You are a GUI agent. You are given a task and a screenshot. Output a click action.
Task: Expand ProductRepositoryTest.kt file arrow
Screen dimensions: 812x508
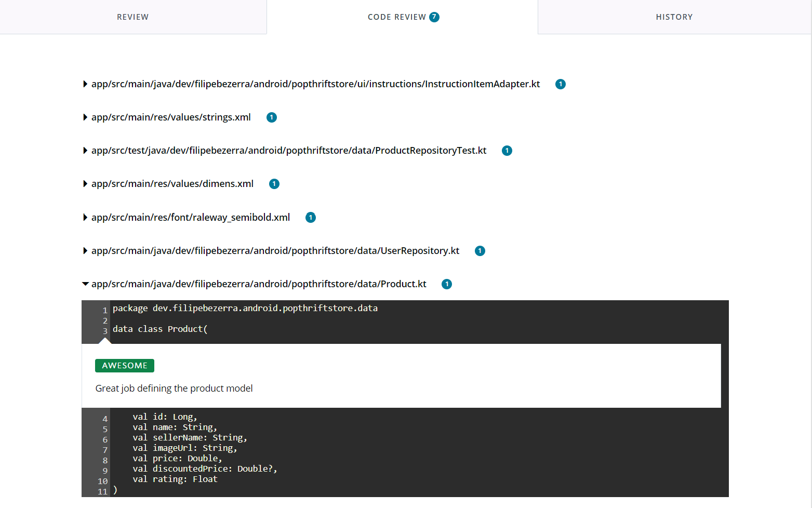85,151
